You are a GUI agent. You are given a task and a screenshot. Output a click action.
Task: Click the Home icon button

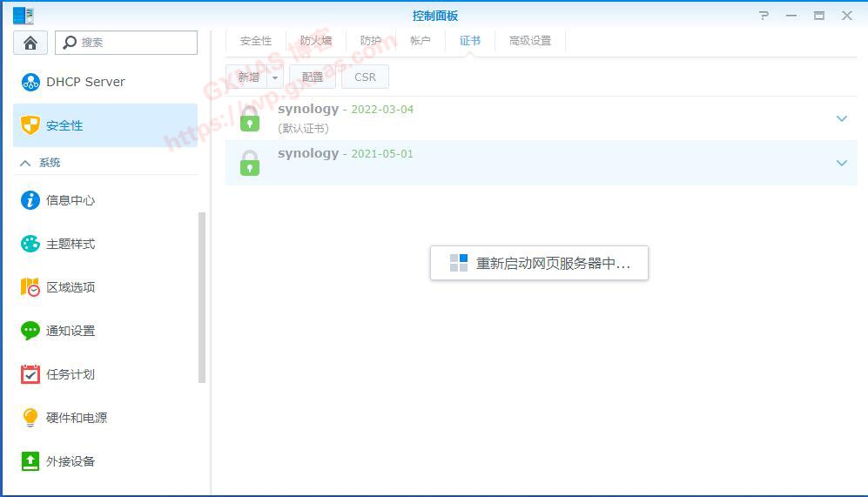point(30,43)
